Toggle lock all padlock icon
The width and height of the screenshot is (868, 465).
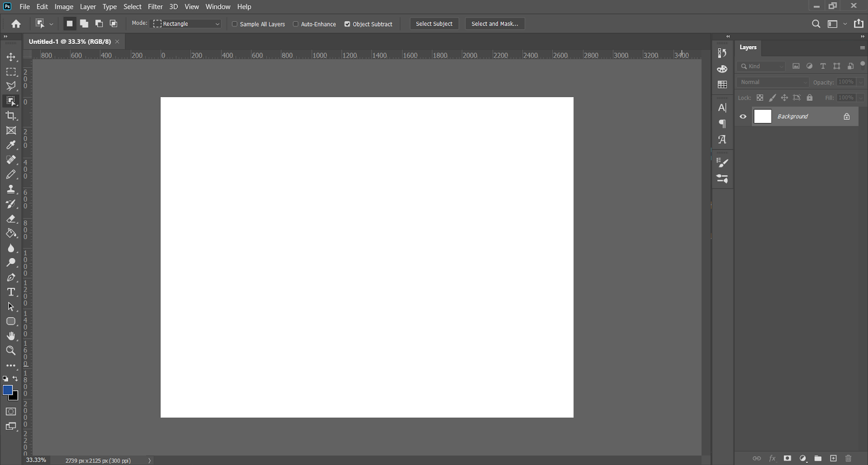click(809, 98)
